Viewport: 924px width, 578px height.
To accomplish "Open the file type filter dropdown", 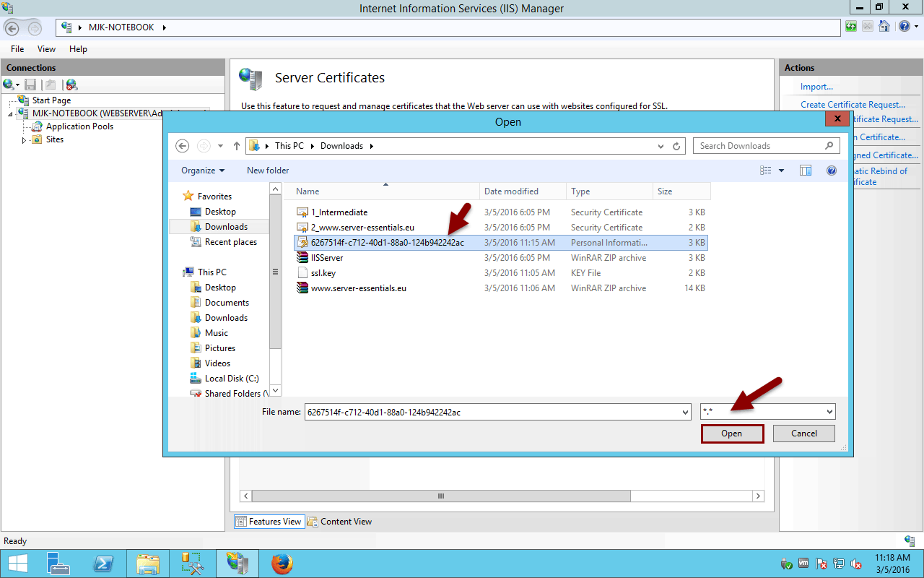I will pos(829,412).
